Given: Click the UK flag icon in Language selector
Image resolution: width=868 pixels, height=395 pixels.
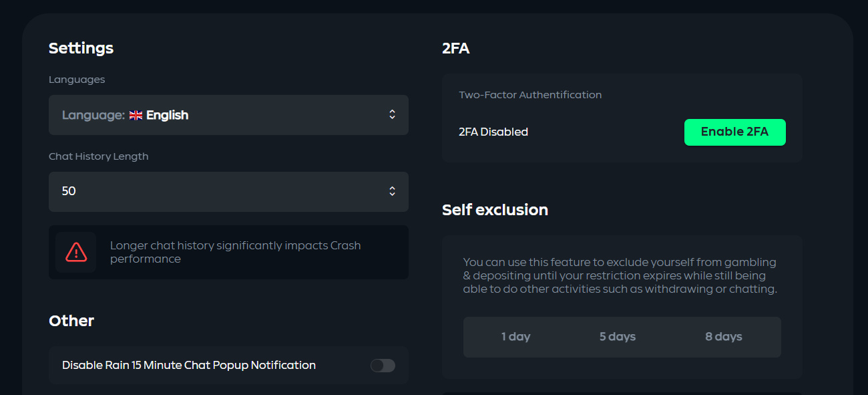Looking at the screenshot, I should (x=136, y=115).
